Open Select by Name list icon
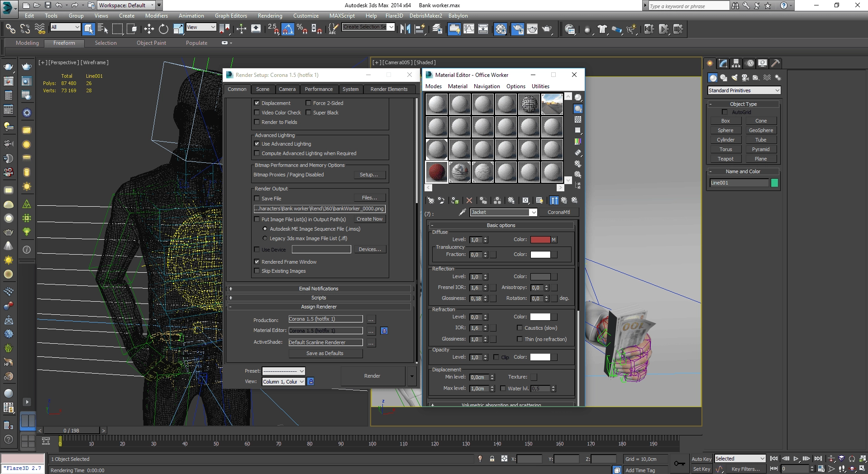This screenshot has width=868, height=474. coord(103,29)
